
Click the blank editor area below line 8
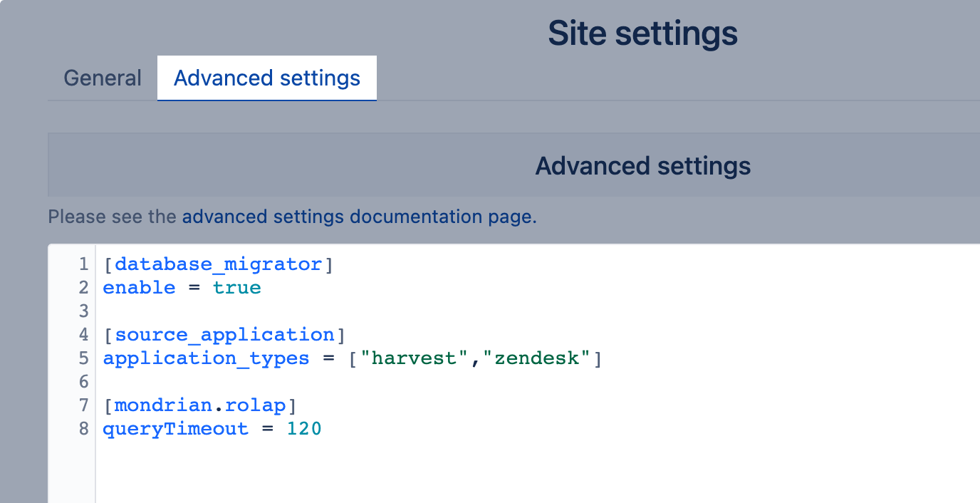(285, 470)
